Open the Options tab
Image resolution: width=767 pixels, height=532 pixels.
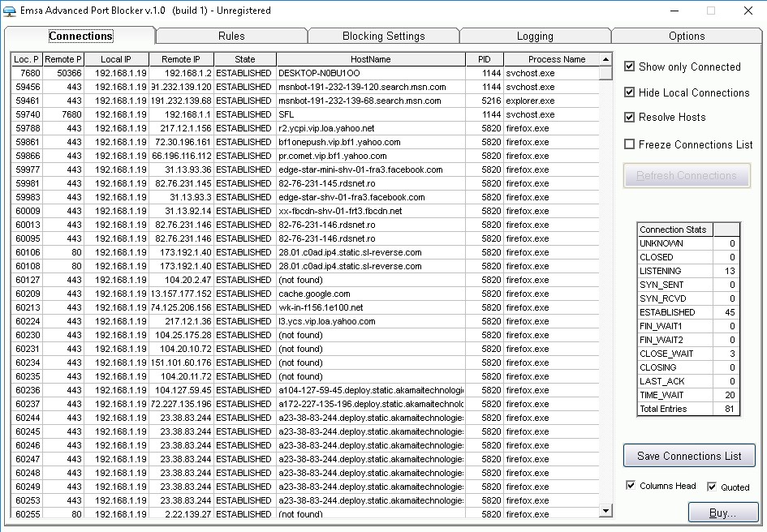tap(686, 36)
